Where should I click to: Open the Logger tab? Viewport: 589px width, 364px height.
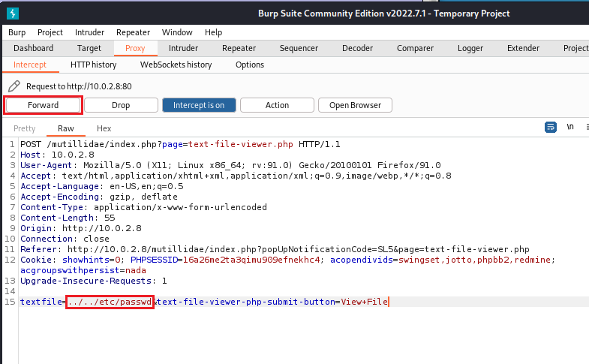point(470,48)
